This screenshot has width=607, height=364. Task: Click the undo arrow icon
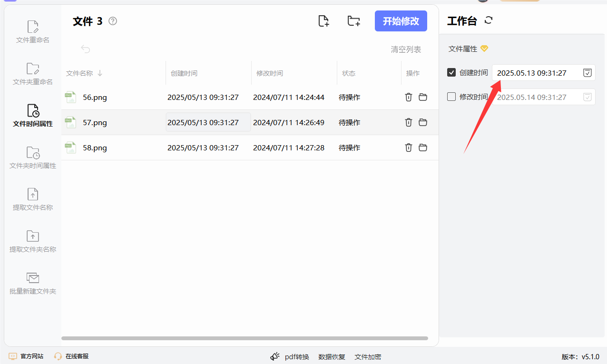click(86, 49)
